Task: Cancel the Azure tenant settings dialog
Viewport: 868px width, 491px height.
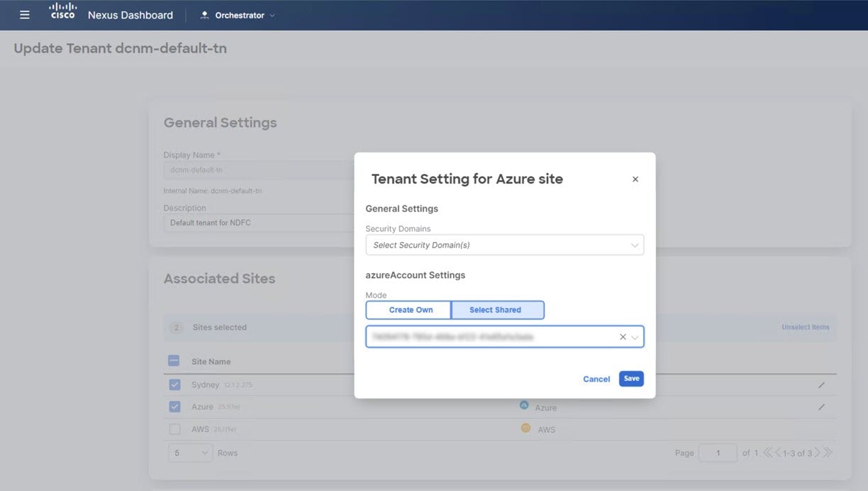Action: (596, 379)
